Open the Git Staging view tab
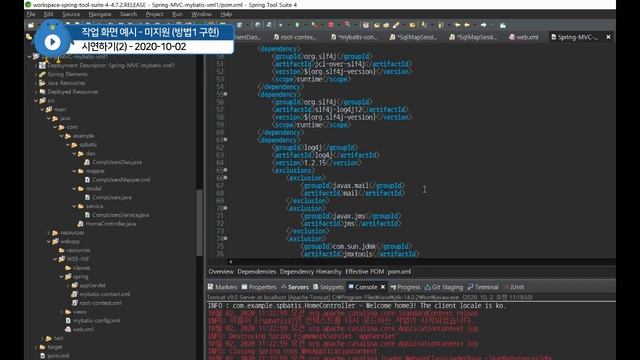Image resolution: width=640 pixels, height=360 pixels. click(x=443, y=287)
